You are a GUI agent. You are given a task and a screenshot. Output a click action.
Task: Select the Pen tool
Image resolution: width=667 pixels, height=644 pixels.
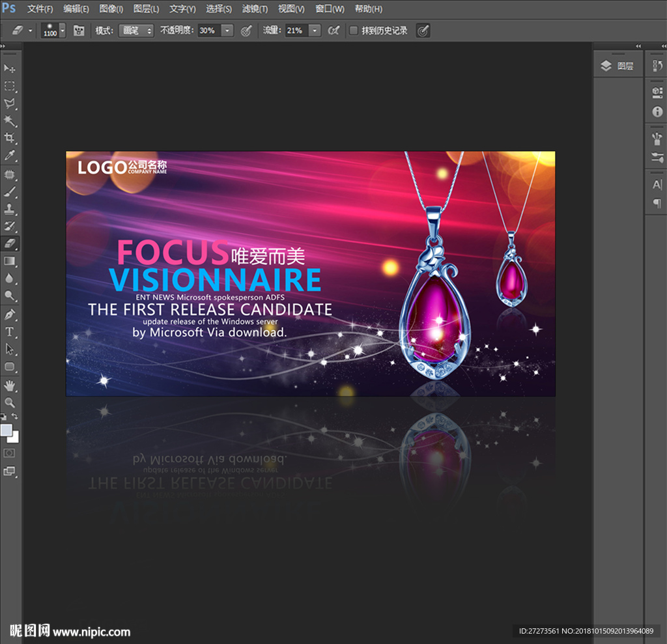[9, 315]
